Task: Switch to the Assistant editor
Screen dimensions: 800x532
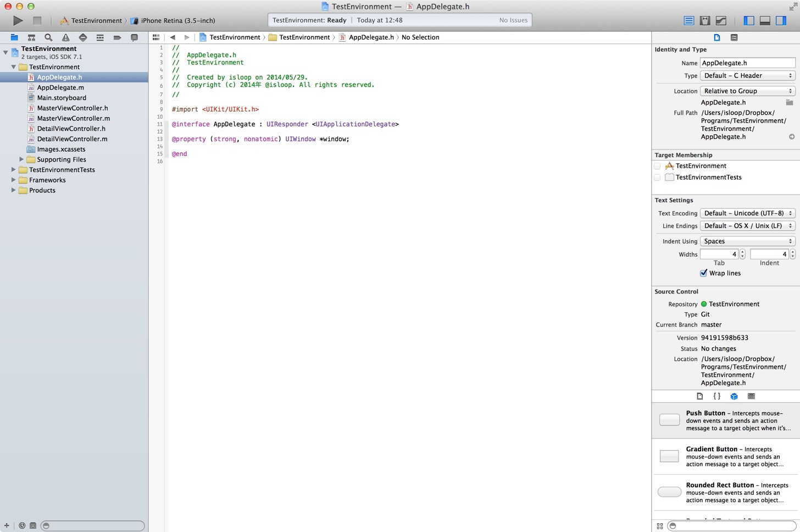Action: tap(705, 20)
